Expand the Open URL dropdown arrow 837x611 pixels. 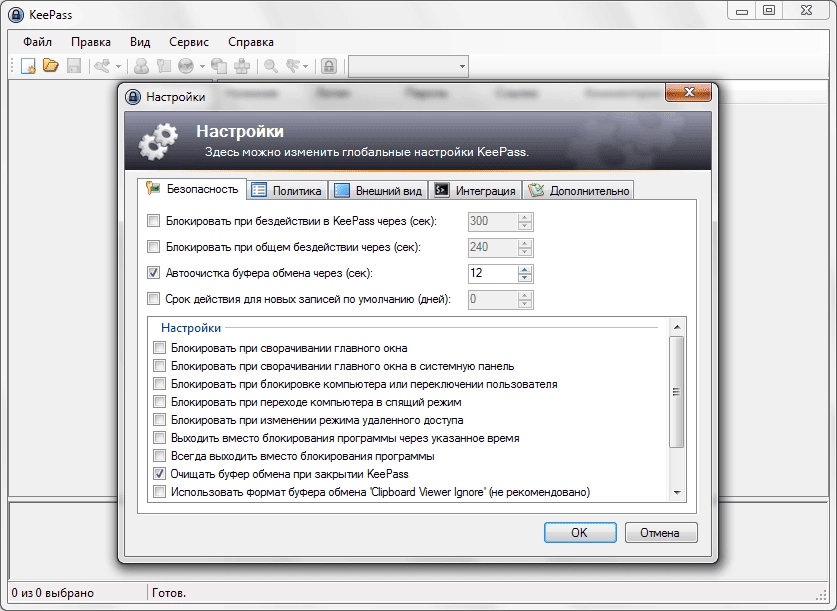pyautogui.click(x=202, y=67)
